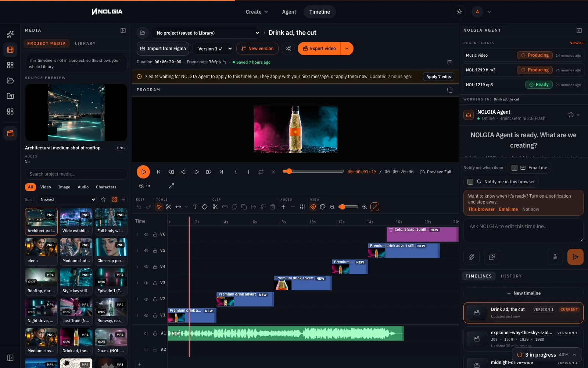Mute audio track A1
Viewport: 588px width, 368px height.
[146, 333]
